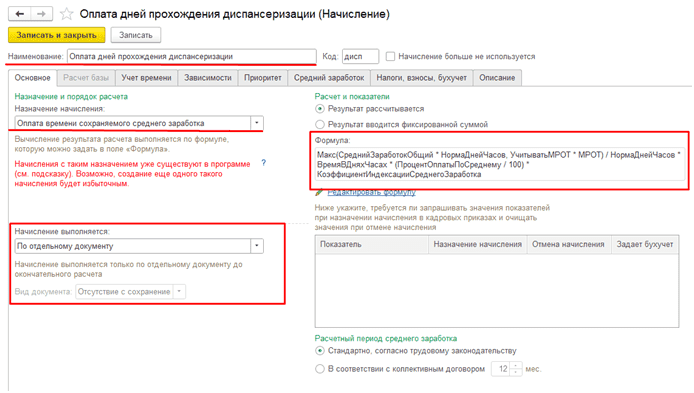Enable 'Начисление больше не используется' checkbox

[390, 57]
